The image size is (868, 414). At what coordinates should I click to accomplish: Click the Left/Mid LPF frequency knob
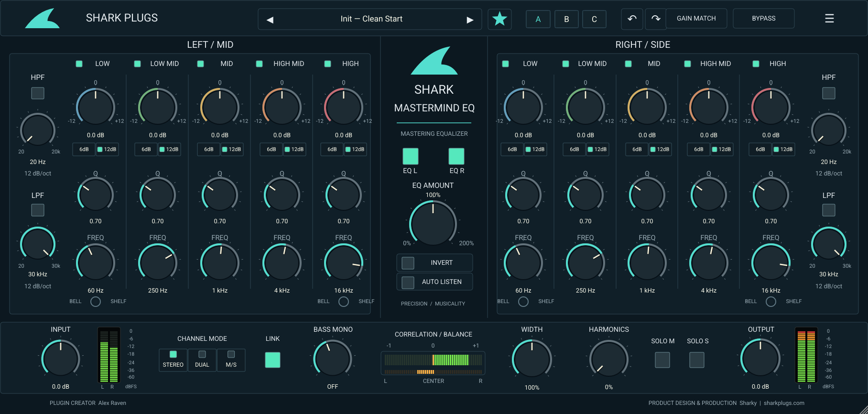pos(38,244)
